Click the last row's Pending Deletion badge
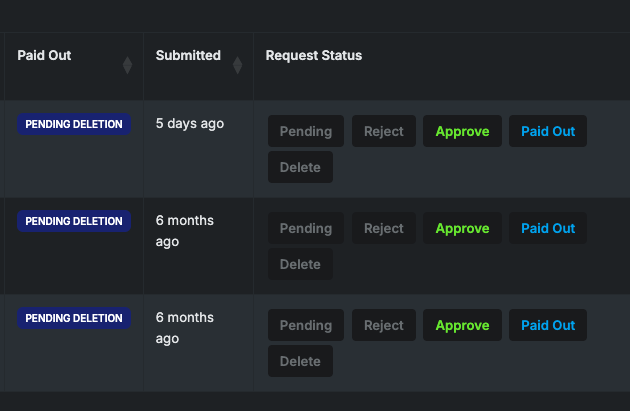 point(74,318)
